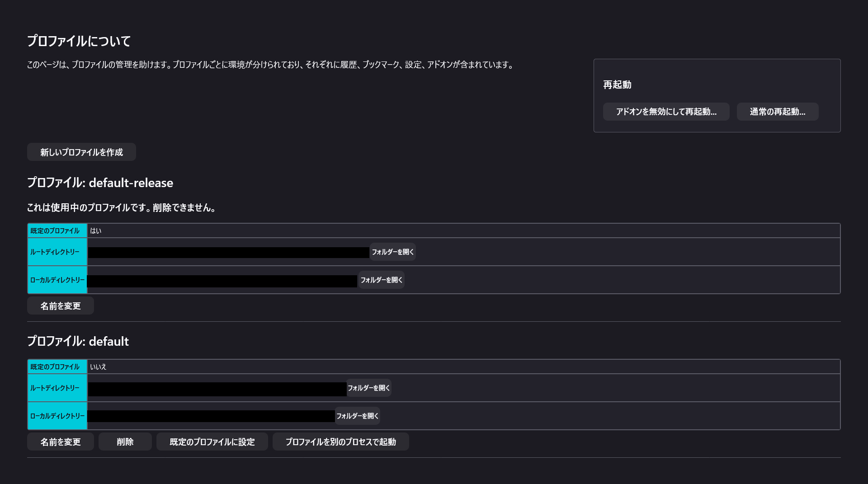
Task: Open local directory folder for default-release profile
Action: (x=381, y=280)
